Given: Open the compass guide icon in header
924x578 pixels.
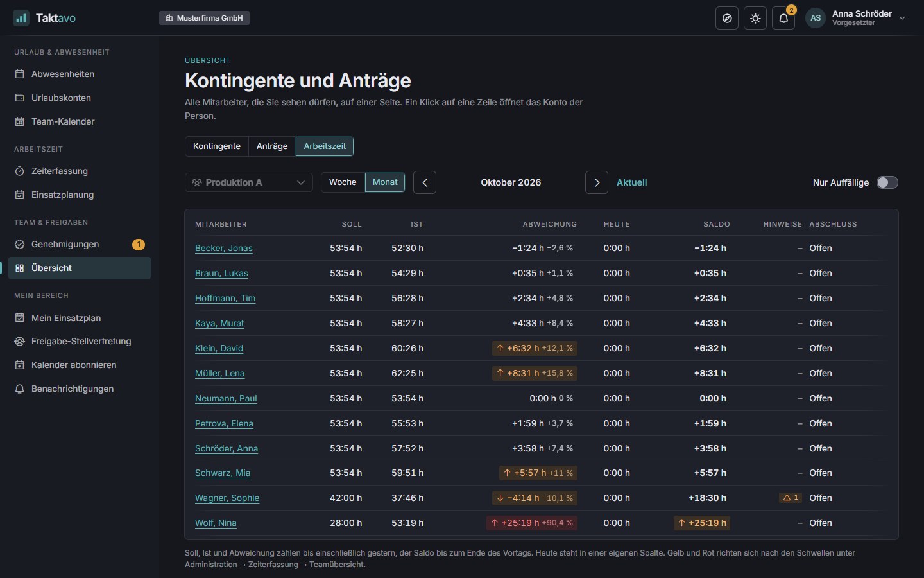Looking at the screenshot, I should click(x=727, y=18).
